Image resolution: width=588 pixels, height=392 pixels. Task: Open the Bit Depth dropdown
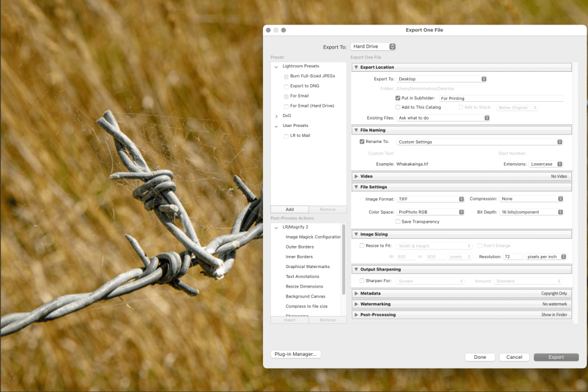531,212
